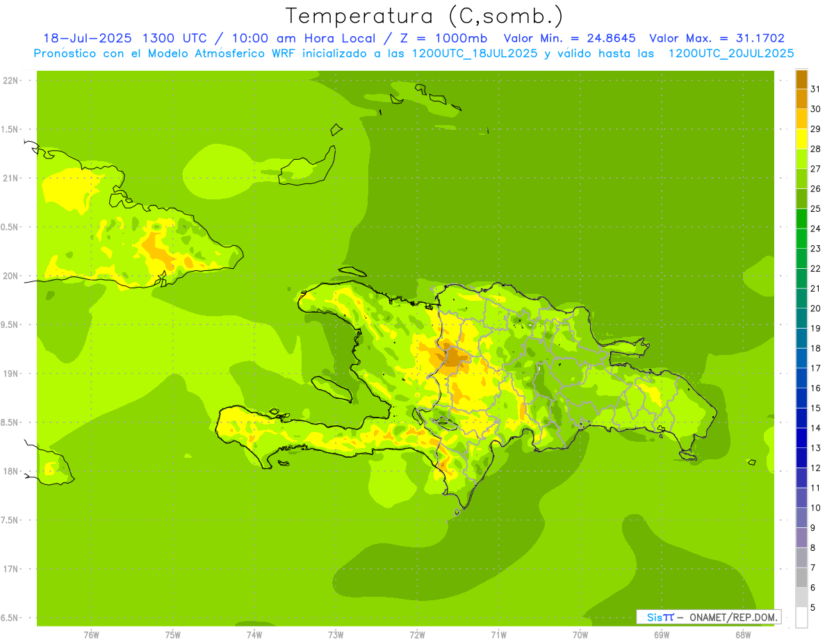Click the '7.5N' latitude axis label
Viewport: 834px width, 644px height.
tap(10, 520)
